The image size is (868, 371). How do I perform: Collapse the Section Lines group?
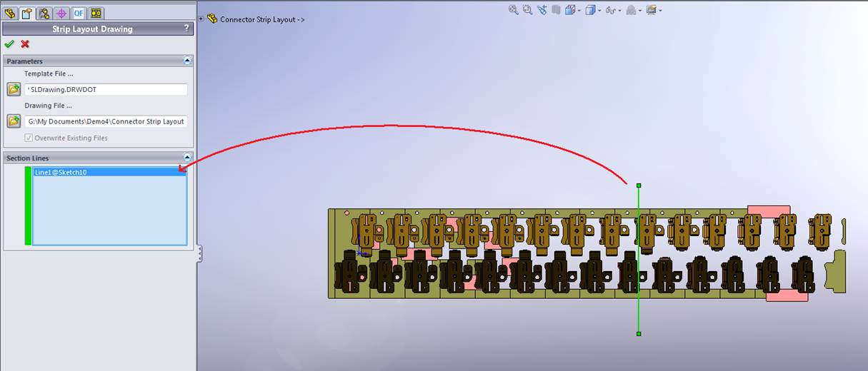[187, 158]
